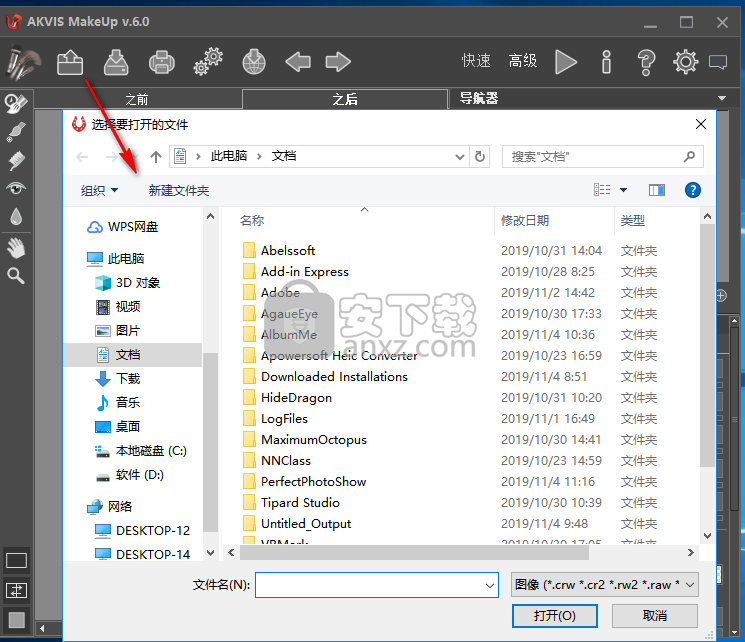Redo with right arrow in AKVIS toolbar
The width and height of the screenshot is (745, 642).
point(338,62)
